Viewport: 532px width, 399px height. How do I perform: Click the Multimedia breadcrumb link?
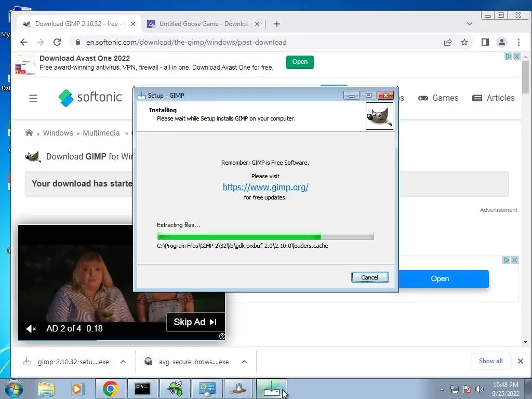pyautogui.click(x=101, y=133)
